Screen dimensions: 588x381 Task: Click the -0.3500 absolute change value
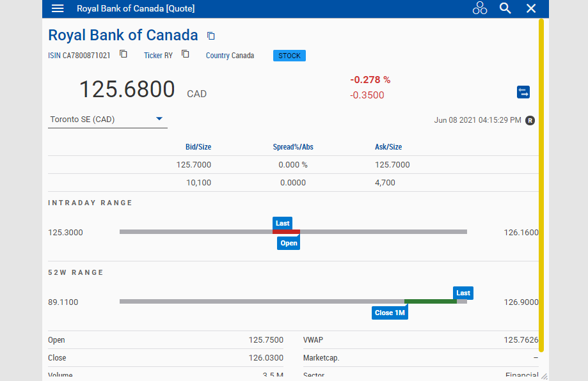point(367,95)
